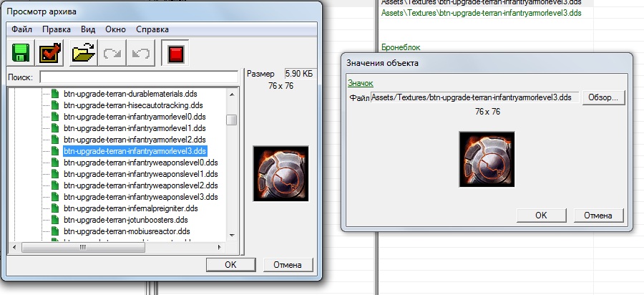Select btn-upgrade-terran-infantryweaponslevel1.dds

pos(140,174)
